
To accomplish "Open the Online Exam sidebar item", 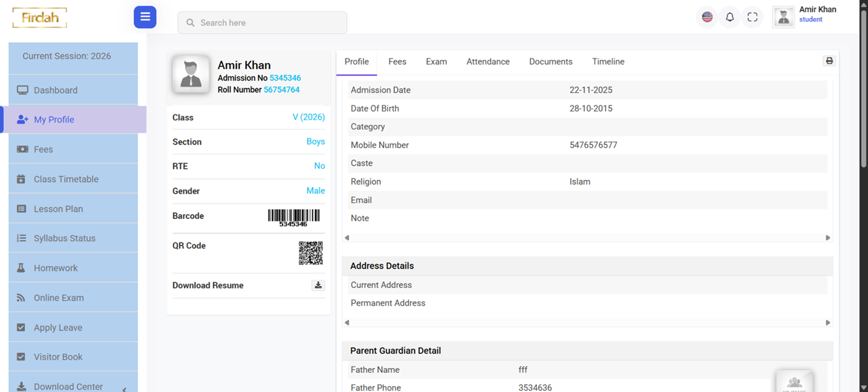I will [x=58, y=298].
